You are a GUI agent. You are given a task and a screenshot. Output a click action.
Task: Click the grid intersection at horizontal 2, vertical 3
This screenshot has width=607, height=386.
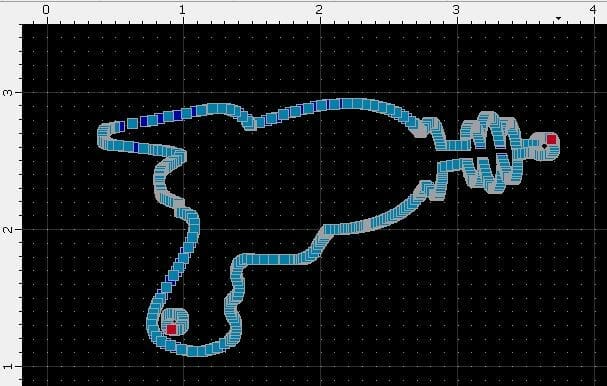click(x=321, y=93)
